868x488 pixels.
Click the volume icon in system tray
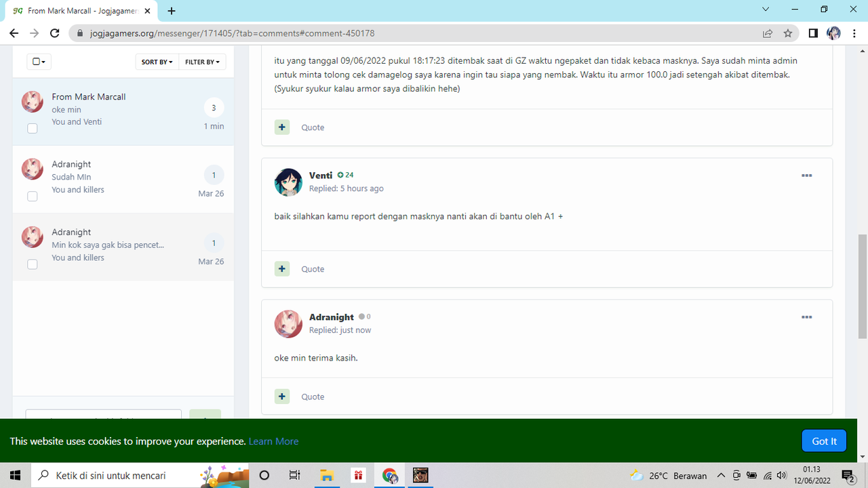[782, 476]
